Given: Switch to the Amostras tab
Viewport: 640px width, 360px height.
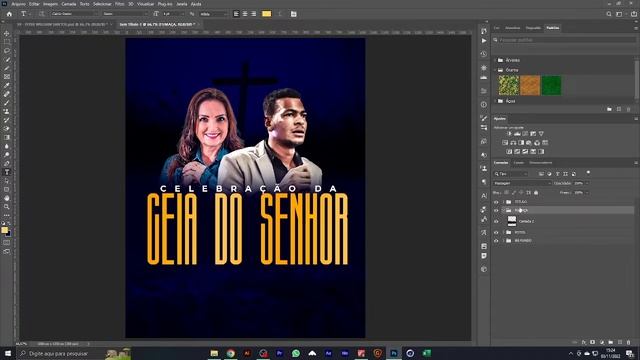Looking at the screenshot, I should click(x=513, y=28).
